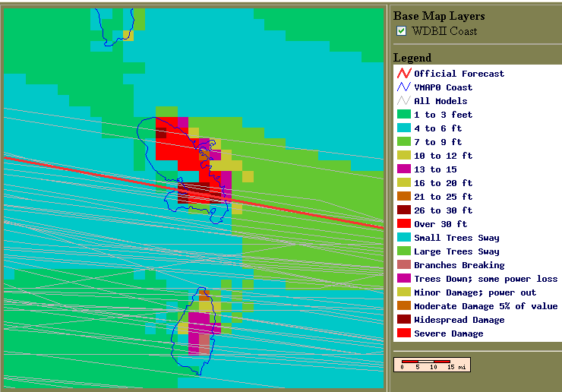Viewport: 562px width, 392px height.
Task: Click the 13 to 15 magenta swatch
Action: point(404,169)
